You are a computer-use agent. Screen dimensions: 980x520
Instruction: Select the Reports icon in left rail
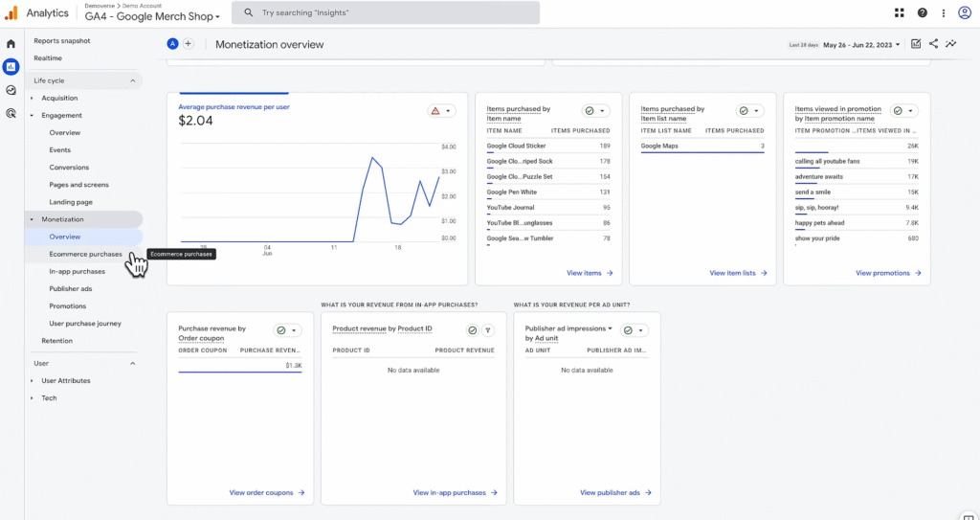(11, 66)
